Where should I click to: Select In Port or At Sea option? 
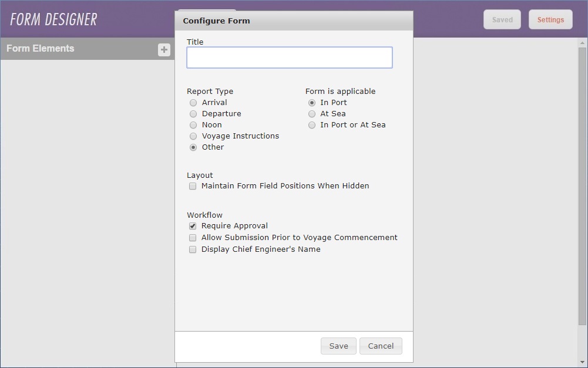(x=312, y=124)
